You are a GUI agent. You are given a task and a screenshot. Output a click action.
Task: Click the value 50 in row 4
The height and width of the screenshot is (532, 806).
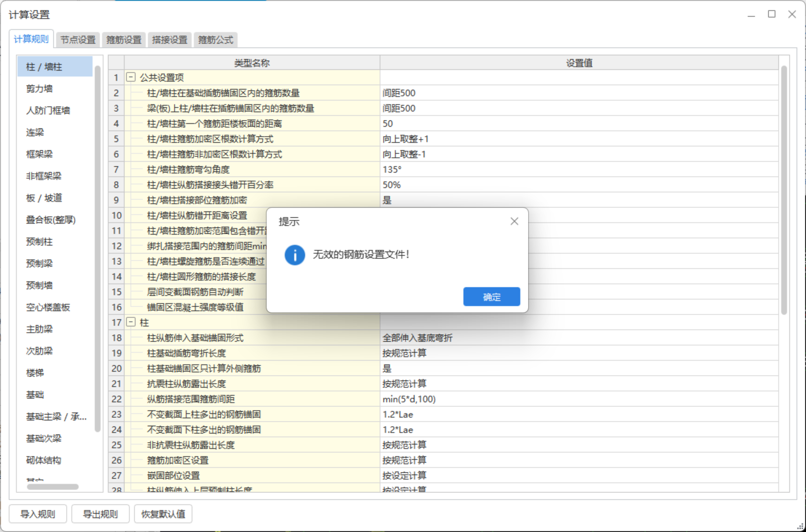pyautogui.click(x=579, y=123)
